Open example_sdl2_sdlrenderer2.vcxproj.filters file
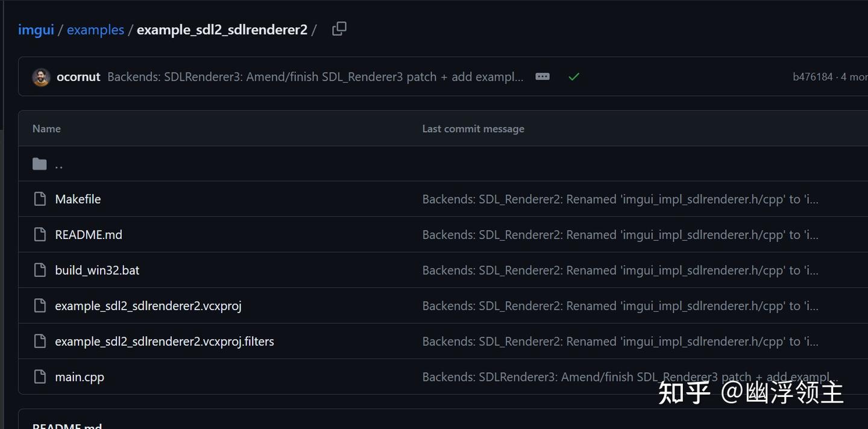This screenshot has width=868, height=429. 165,342
